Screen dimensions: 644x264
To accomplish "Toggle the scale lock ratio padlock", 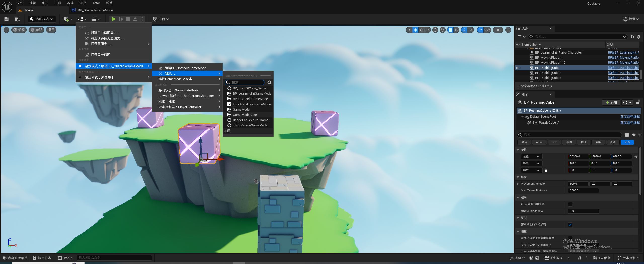I will coord(546,170).
